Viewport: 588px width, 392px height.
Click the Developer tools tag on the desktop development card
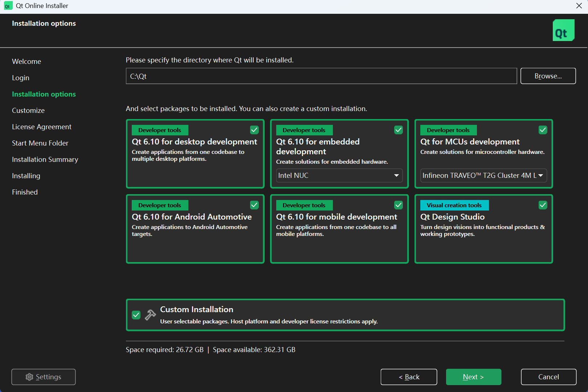160,130
